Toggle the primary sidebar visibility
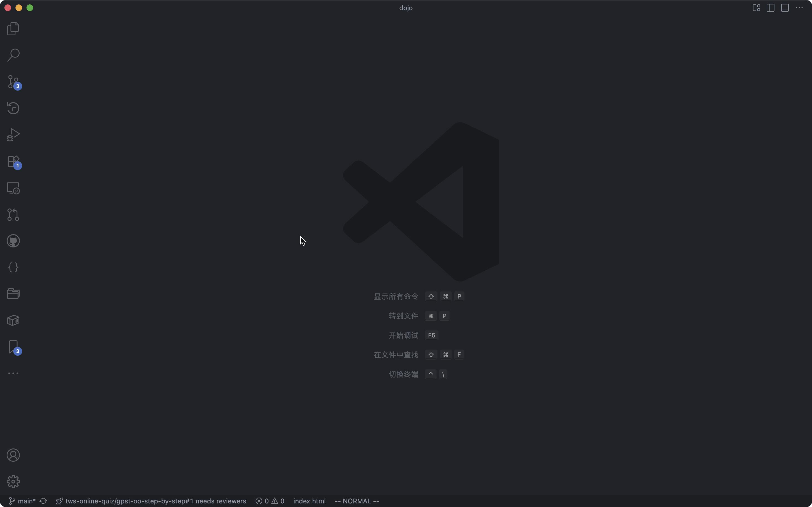 tap(770, 8)
